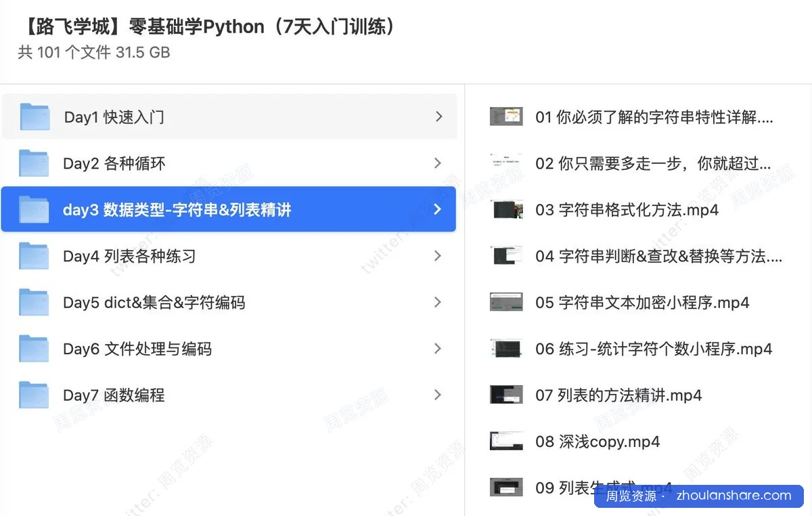
Task: Expand Day6 文件处理与编码 chevron
Action: tap(437, 349)
